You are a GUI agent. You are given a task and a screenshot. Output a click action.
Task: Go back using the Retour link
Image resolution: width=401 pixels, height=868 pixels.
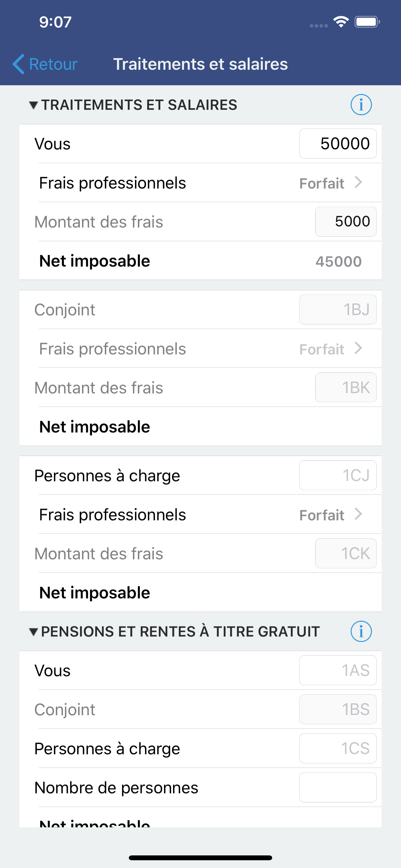pos(53,64)
